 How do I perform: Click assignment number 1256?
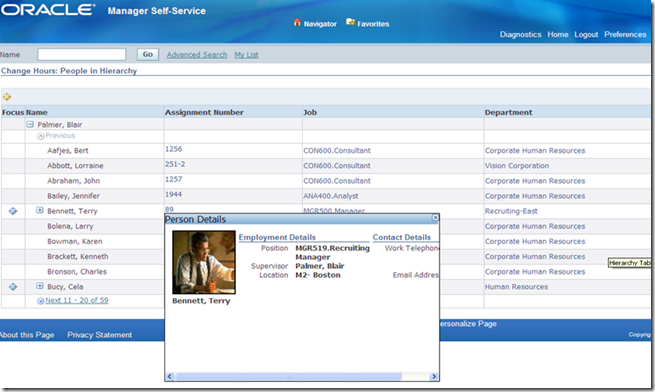173,149
